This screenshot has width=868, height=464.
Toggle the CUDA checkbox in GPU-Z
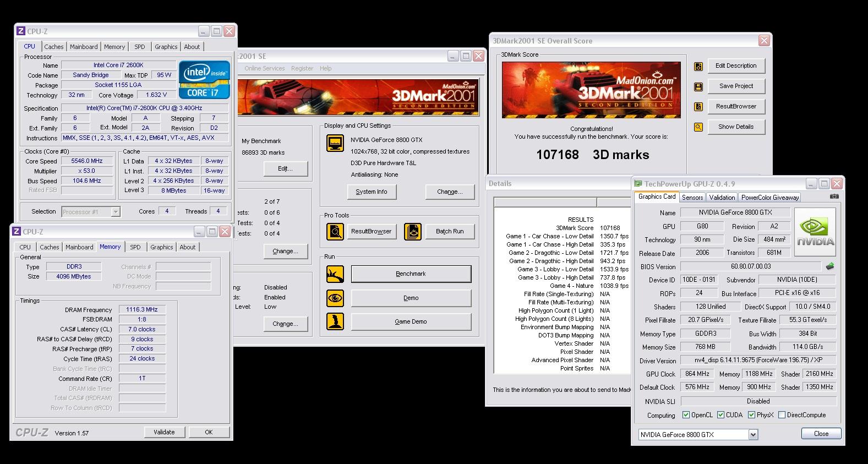(720, 415)
